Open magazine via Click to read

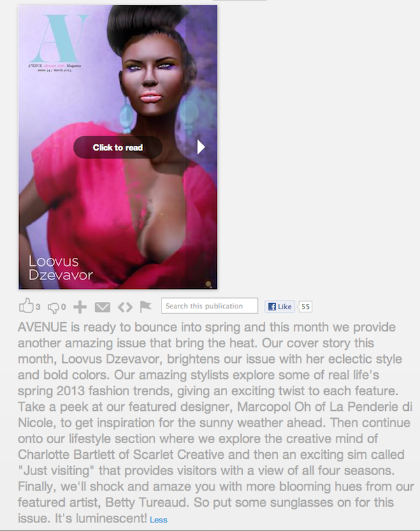[x=118, y=147]
